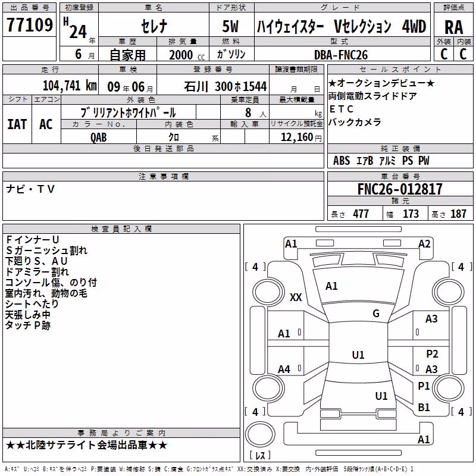Click the grade ハイウェイスター Vセレクション 4WD
Image resolution: width=476 pixels, height=476 pixels.
342,26
